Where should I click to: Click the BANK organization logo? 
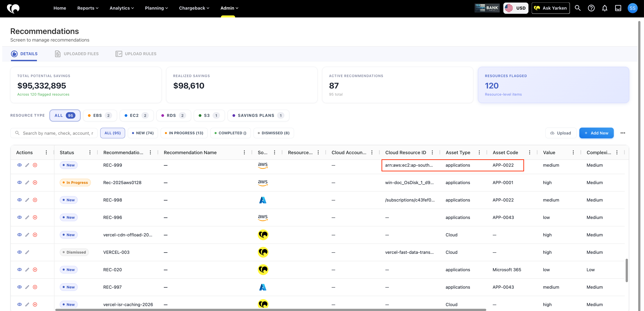coord(487,8)
